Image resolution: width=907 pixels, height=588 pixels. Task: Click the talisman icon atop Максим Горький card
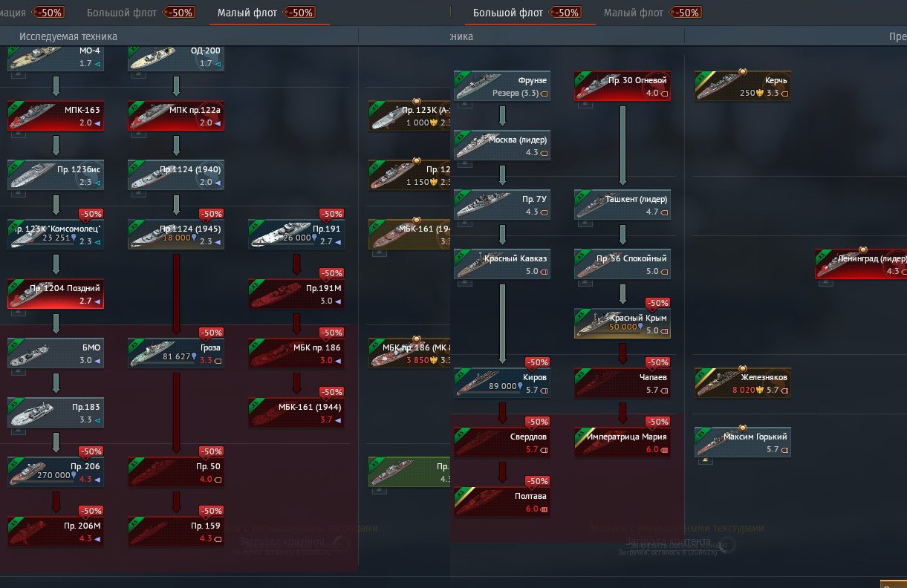(742, 428)
